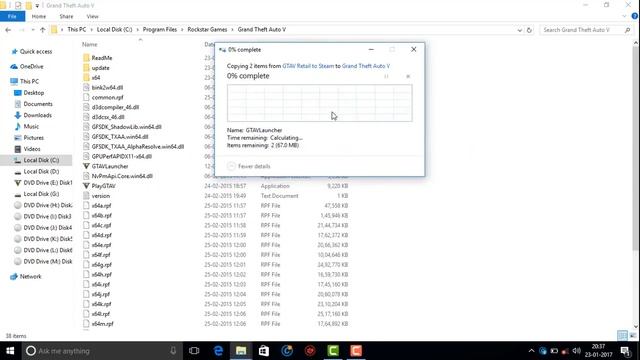Collapse to fewer details in copy dialog
The height and width of the screenshot is (360, 640).
click(249, 166)
